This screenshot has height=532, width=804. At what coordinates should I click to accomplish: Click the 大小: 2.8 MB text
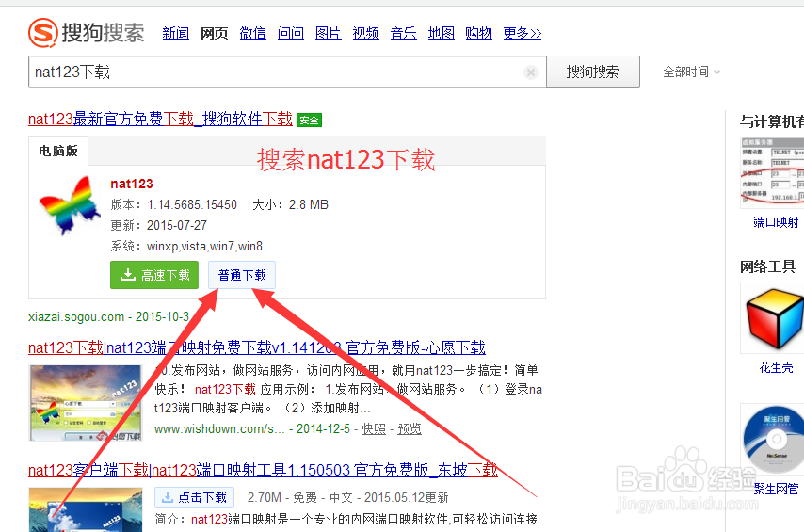pyautogui.click(x=290, y=204)
